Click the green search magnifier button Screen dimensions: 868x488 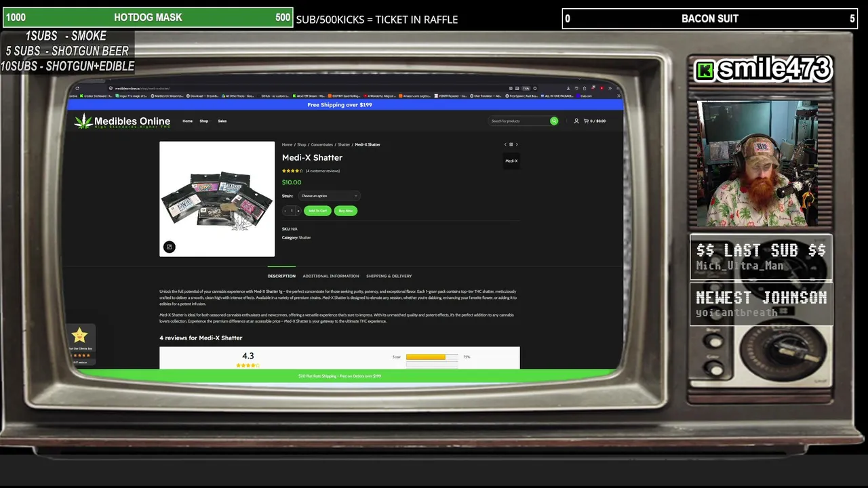point(554,121)
